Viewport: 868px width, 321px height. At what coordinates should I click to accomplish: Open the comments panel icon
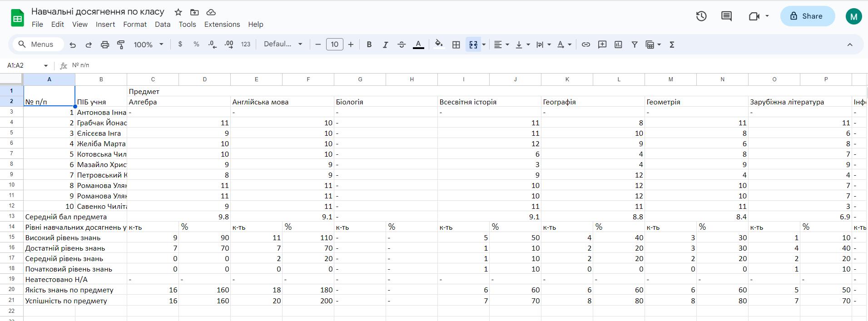726,16
